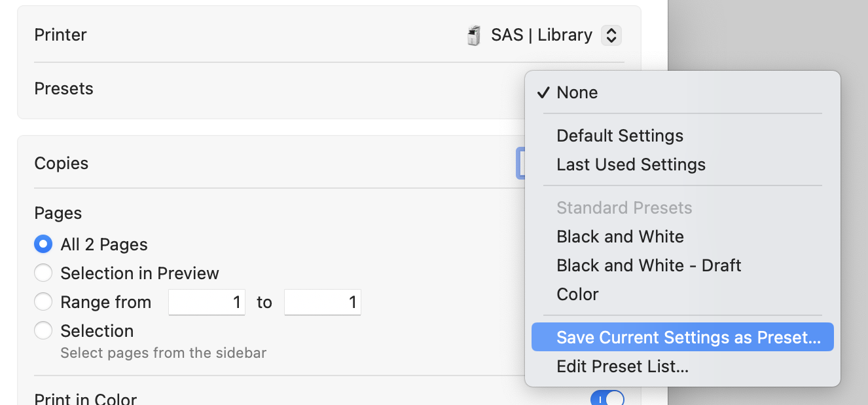Select Black and White - Draft preset
The width and height of the screenshot is (868, 405).
pyautogui.click(x=648, y=265)
